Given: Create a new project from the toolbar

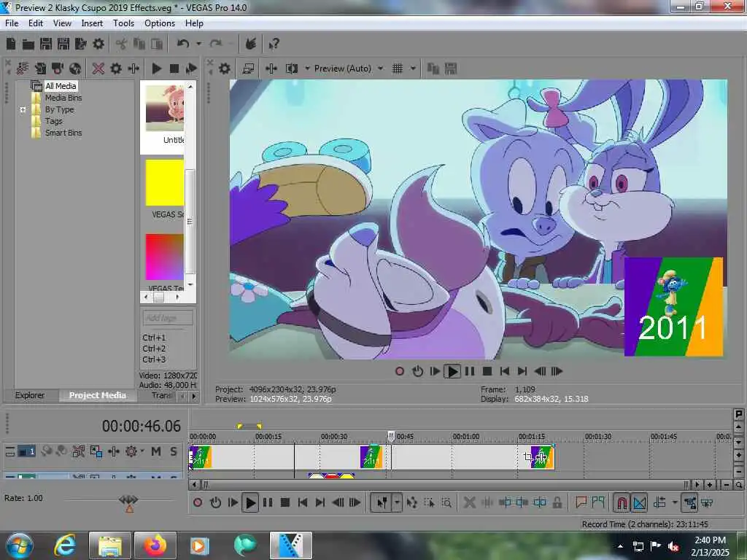Looking at the screenshot, I should [x=11, y=44].
